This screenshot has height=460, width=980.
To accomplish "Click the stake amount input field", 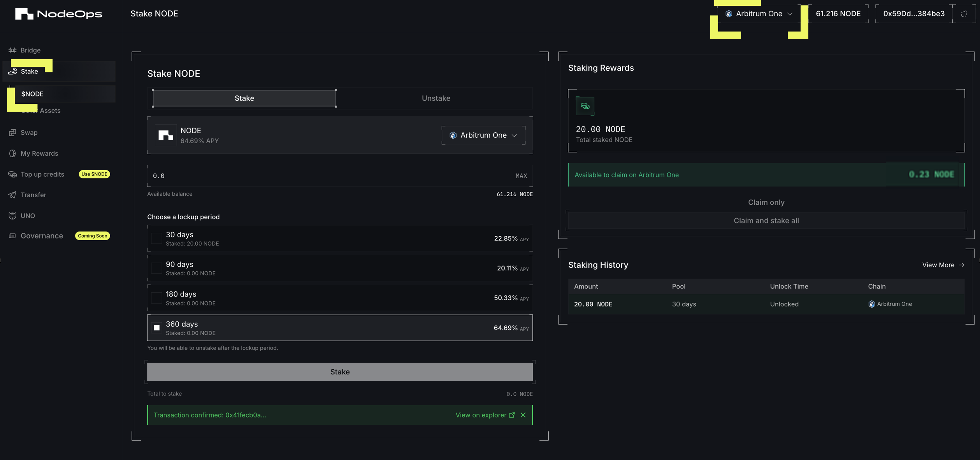I will [272, 176].
